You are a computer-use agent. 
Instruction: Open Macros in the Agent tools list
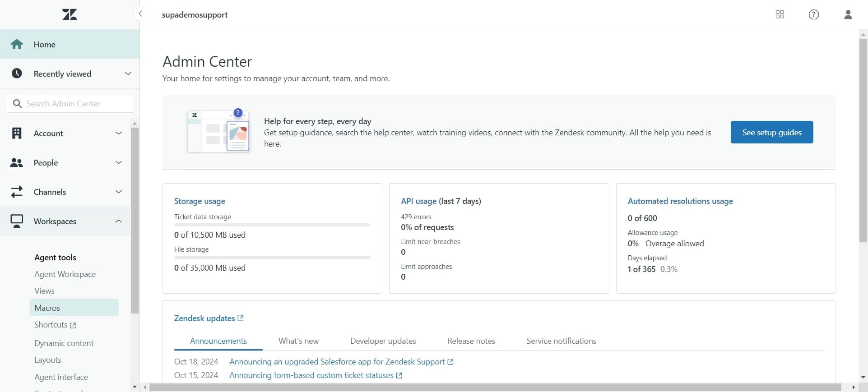[47, 308]
